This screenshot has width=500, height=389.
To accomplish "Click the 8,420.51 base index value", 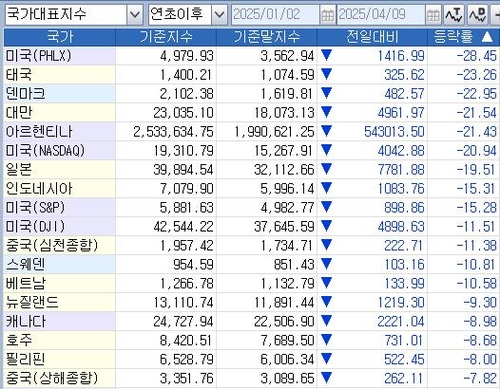I will (x=187, y=341).
